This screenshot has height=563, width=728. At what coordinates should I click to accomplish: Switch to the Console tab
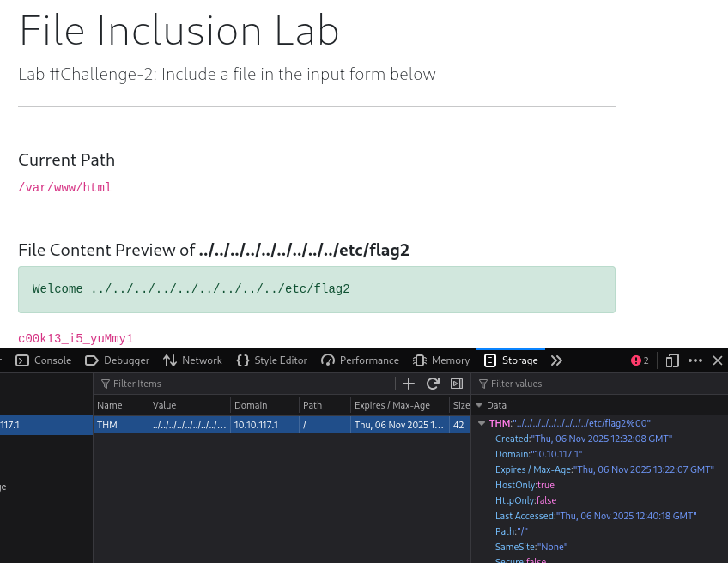tap(44, 360)
